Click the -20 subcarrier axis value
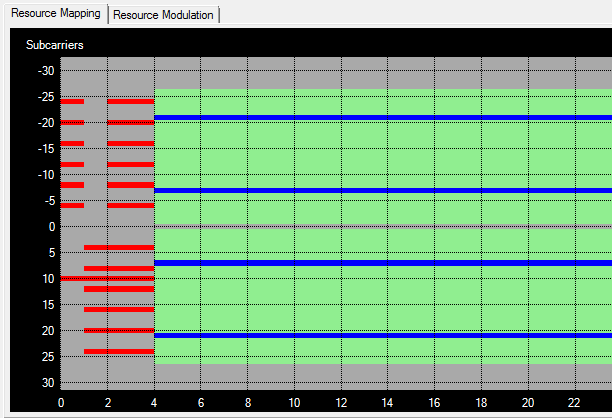 [46, 123]
